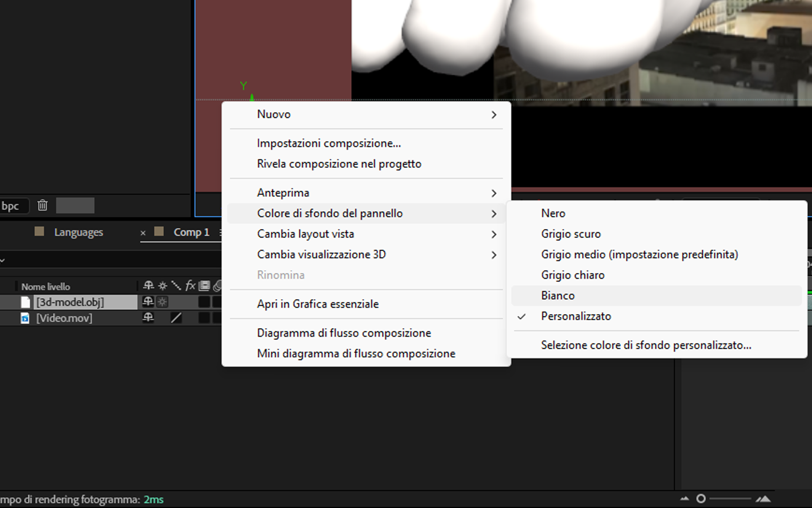Select Grigio scuro background color option
The width and height of the screenshot is (812, 508).
(x=570, y=233)
